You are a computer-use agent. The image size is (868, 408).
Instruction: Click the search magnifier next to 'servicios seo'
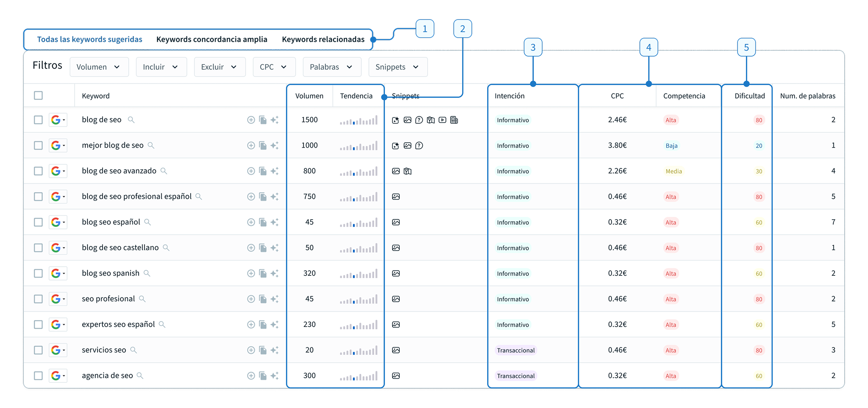tap(134, 350)
